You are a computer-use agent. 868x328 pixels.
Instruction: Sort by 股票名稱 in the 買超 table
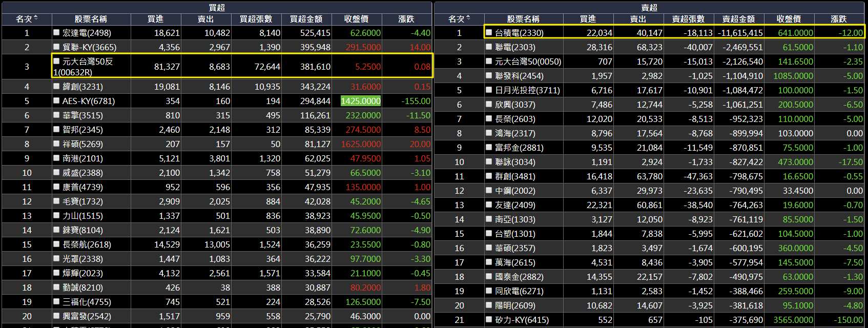point(91,19)
